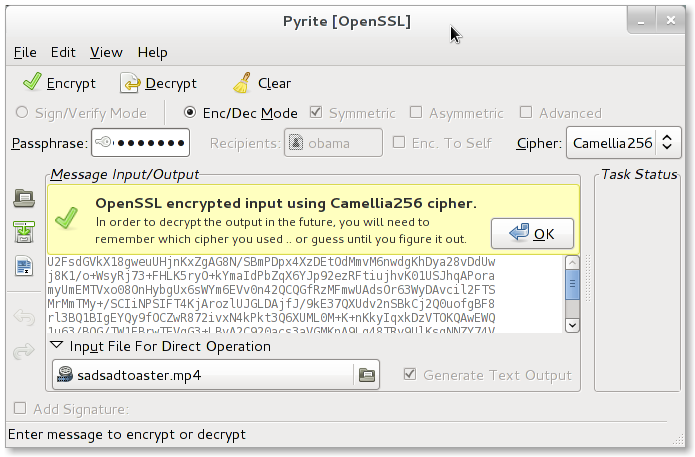Click inside the encrypted message text area
Screen dimensions: 695x457
(305, 294)
